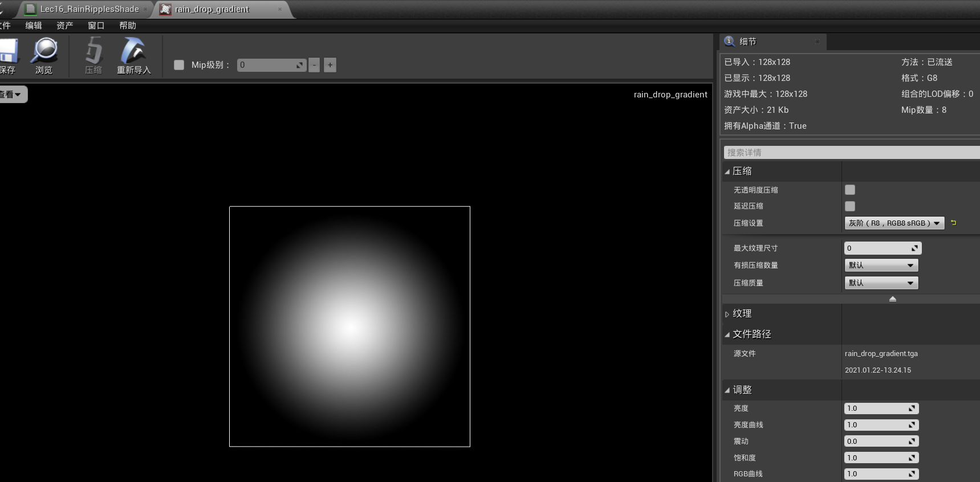Image resolution: width=980 pixels, height=482 pixels.
Task: Click the 细节 panel magnifier icon
Action: click(729, 41)
